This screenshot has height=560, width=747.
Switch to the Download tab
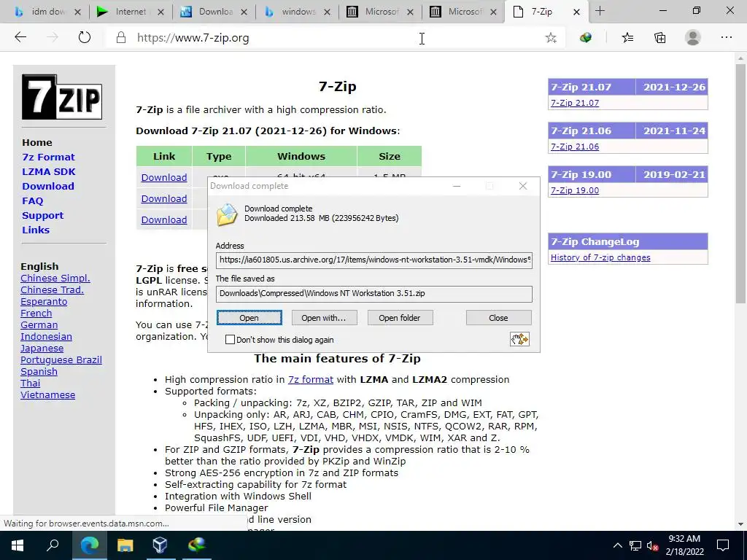tap(214, 12)
